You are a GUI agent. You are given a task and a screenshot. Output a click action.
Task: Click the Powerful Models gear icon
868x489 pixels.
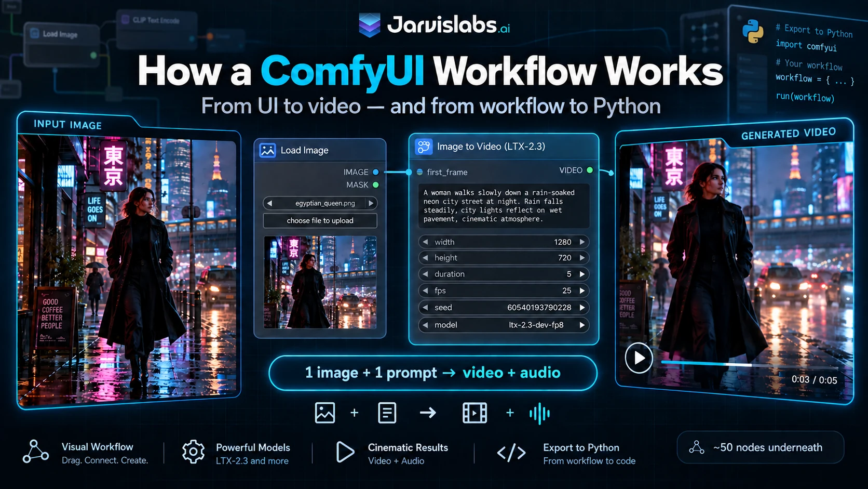tap(193, 452)
